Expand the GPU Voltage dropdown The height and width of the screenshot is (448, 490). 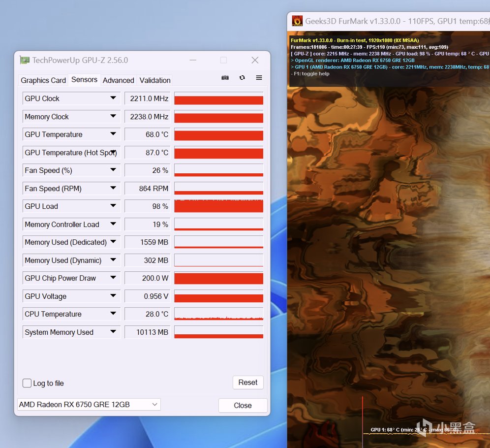(113, 296)
